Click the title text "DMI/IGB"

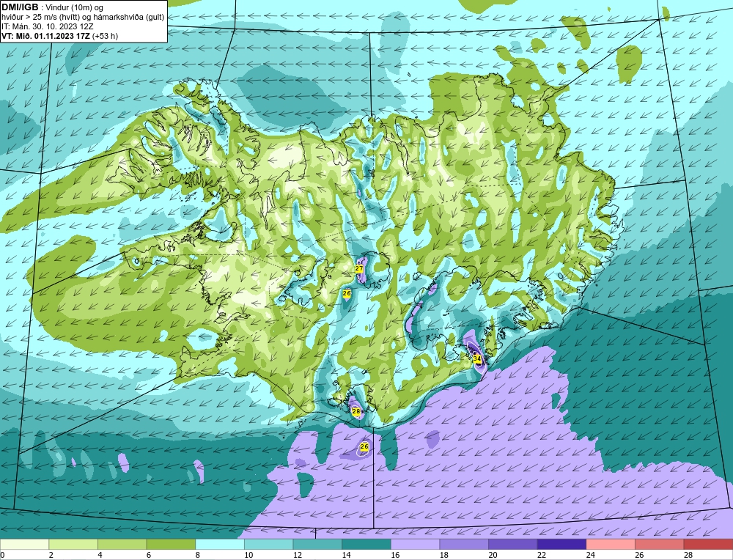(20, 7)
